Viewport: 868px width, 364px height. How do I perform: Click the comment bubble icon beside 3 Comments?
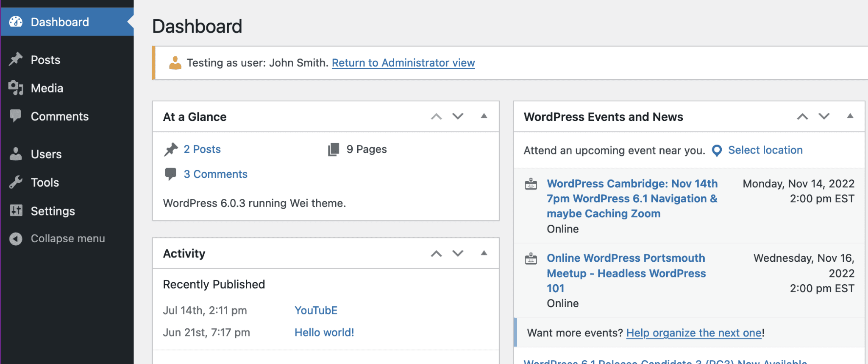click(x=170, y=174)
